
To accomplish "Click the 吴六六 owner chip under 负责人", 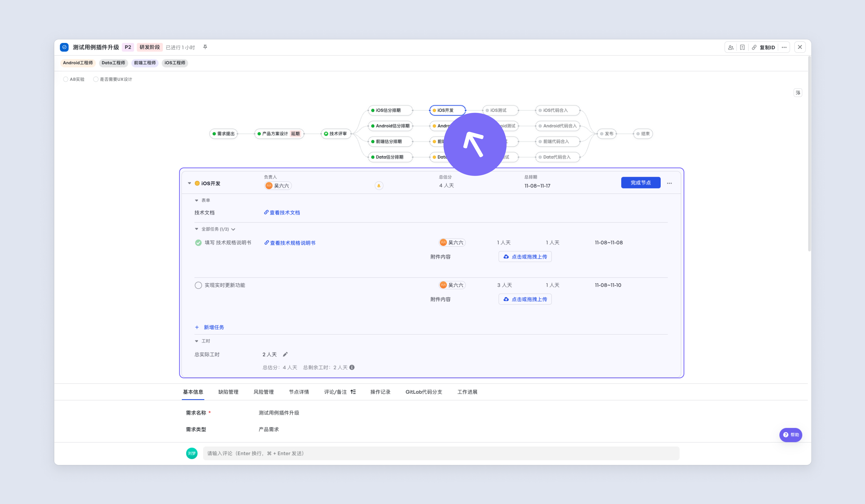I will click(x=278, y=185).
